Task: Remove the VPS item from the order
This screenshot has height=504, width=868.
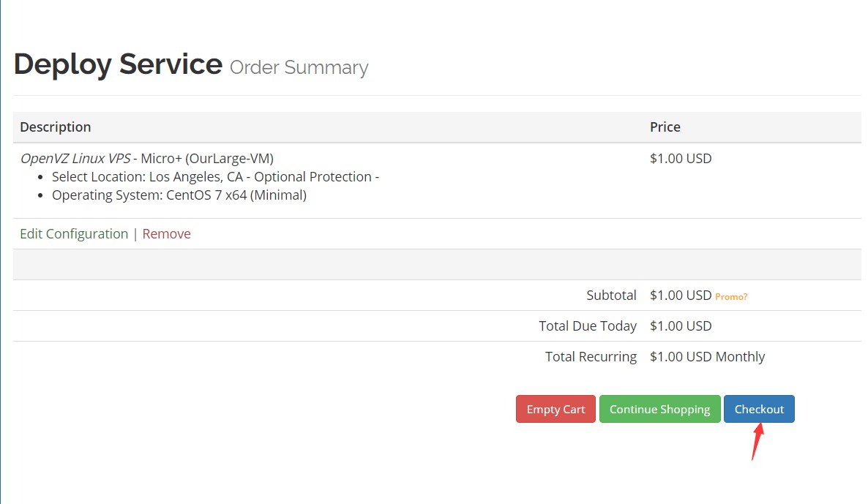Action: coord(167,233)
